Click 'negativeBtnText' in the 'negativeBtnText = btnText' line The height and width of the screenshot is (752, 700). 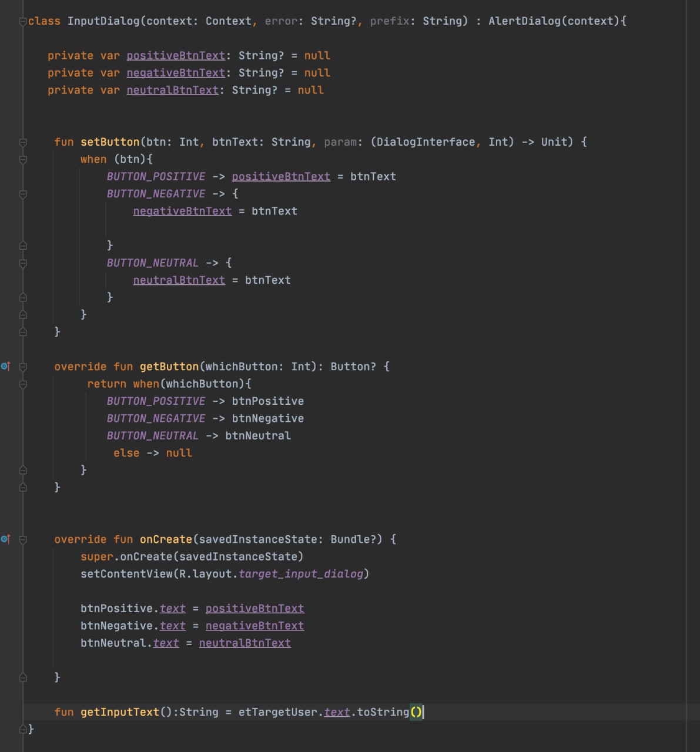[182, 211]
